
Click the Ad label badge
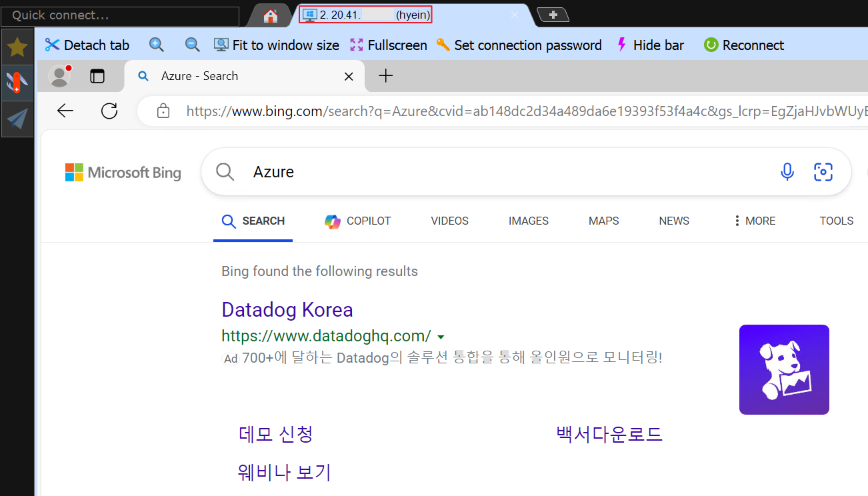click(230, 359)
